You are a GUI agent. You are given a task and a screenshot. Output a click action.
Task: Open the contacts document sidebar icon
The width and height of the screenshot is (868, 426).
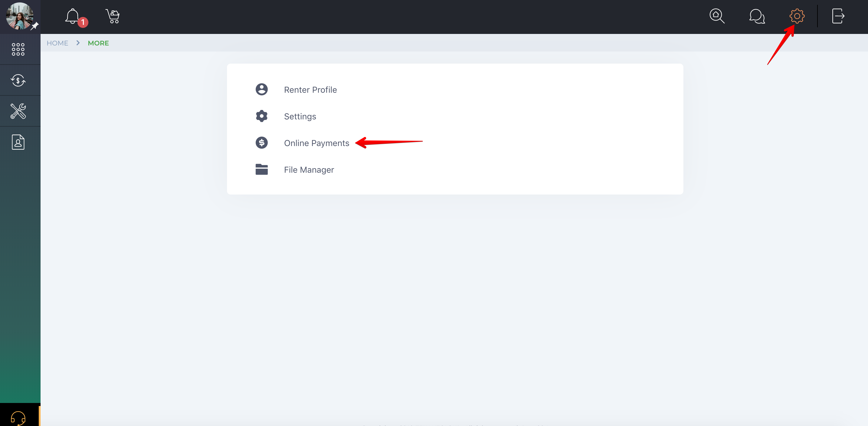tap(18, 142)
